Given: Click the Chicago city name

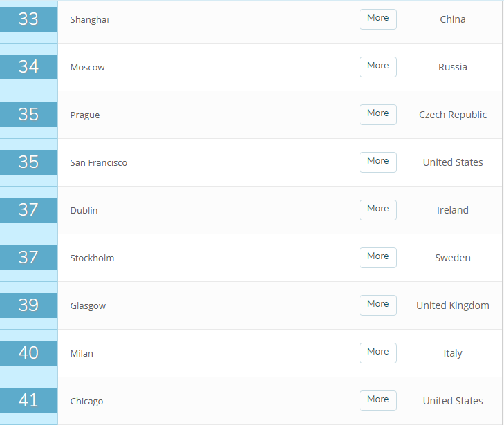Looking at the screenshot, I should pos(86,401).
